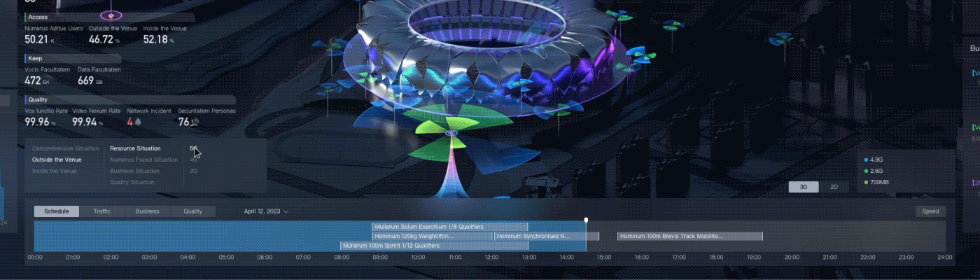This screenshot has width=980, height=280.
Task: Click the 700MB legend dot
Action: (866, 182)
